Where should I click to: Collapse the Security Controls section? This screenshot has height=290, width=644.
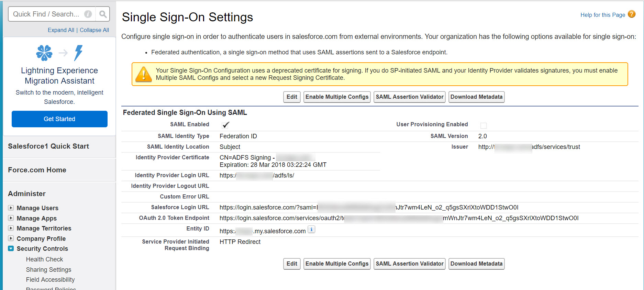click(11, 248)
